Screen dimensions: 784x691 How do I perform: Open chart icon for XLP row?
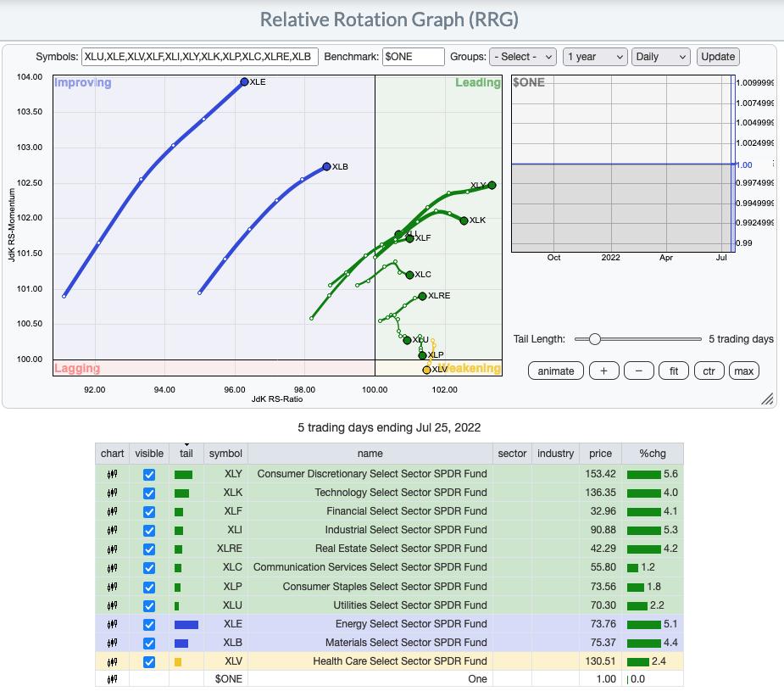(112, 587)
